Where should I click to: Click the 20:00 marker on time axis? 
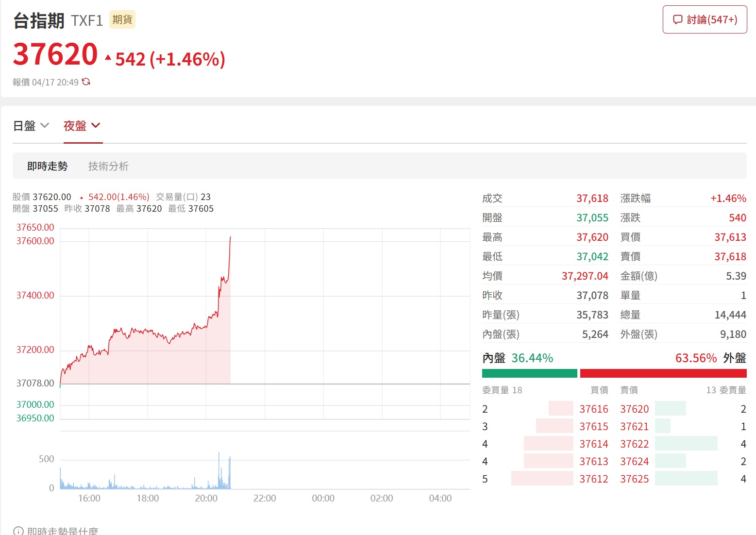(x=206, y=498)
